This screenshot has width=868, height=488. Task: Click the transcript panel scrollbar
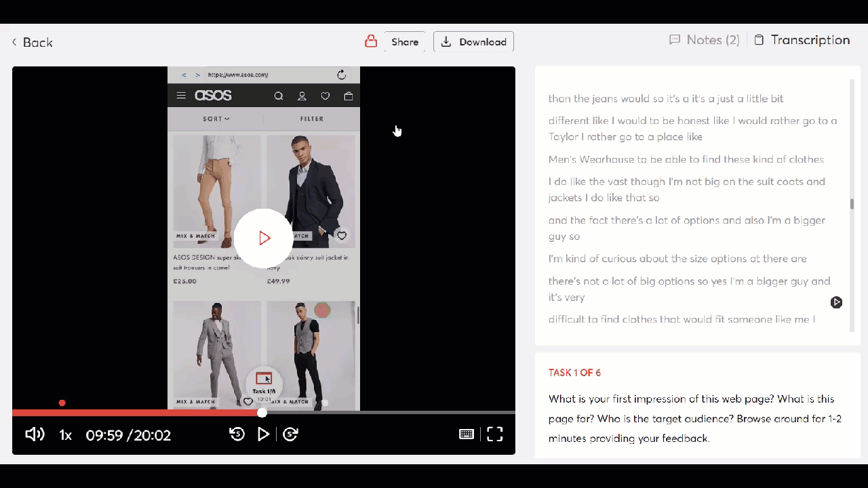click(x=852, y=203)
